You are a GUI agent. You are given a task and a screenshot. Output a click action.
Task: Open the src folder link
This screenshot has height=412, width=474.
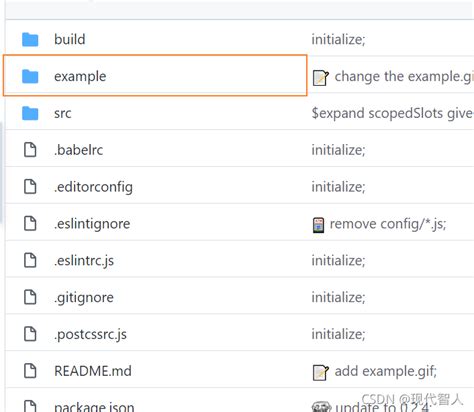click(63, 114)
